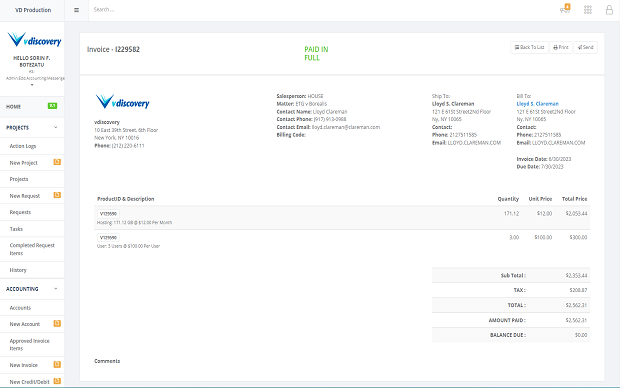The width and height of the screenshot is (620, 388).
Task: Click the Invoice - I229582 title
Action: [113, 49]
